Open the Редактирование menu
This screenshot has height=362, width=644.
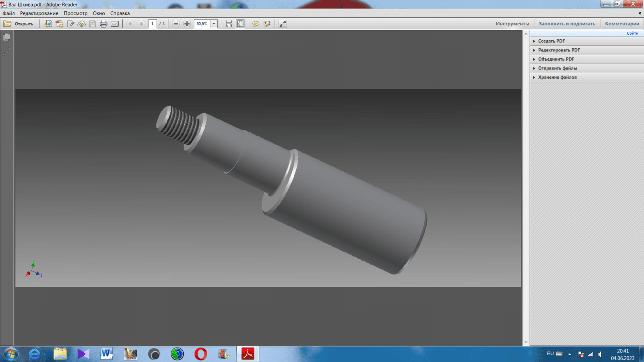click(39, 13)
